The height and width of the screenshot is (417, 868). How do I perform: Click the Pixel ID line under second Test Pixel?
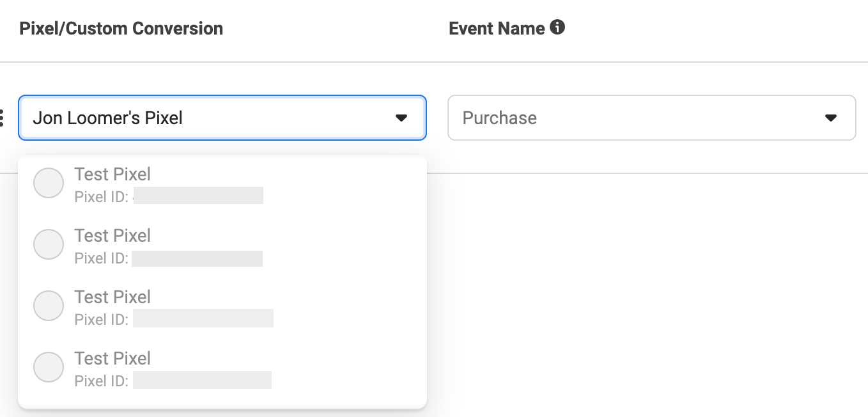(169, 258)
